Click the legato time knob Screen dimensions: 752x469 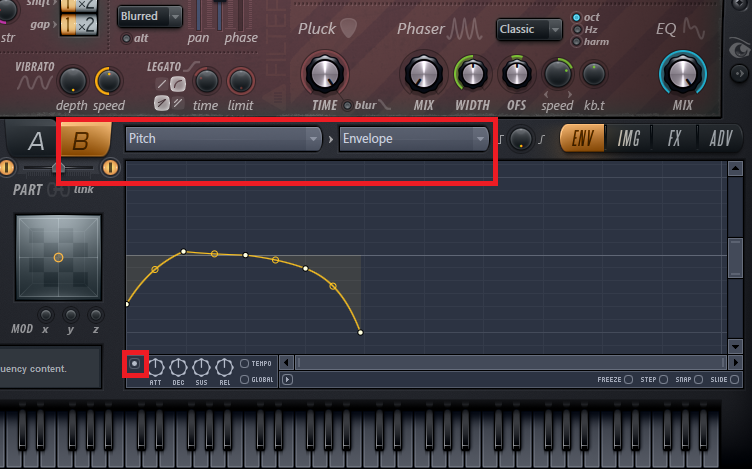coord(206,81)
